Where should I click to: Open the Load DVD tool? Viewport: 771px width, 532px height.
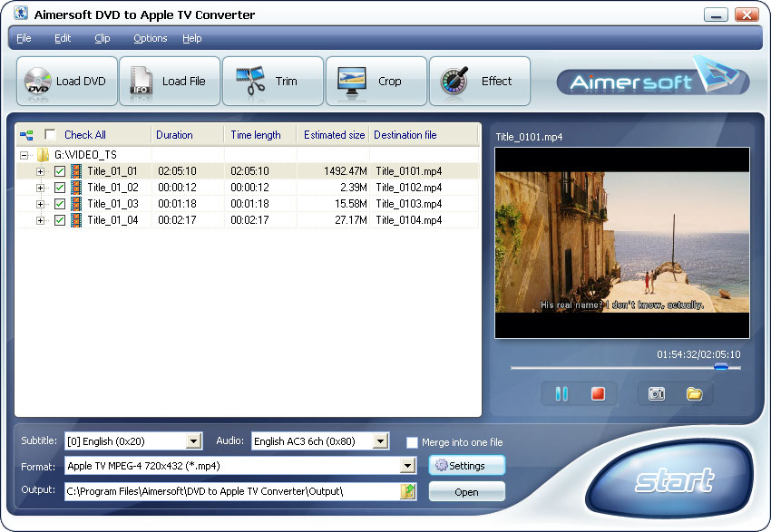65,81
